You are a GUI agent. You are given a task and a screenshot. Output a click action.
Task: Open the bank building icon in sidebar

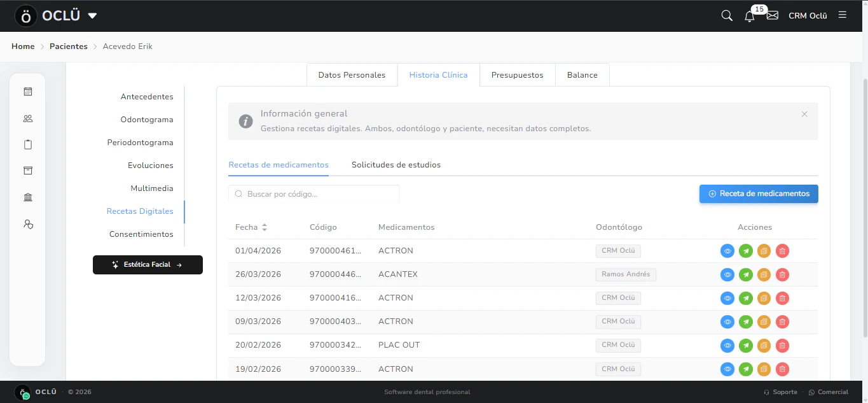point(28,197)
